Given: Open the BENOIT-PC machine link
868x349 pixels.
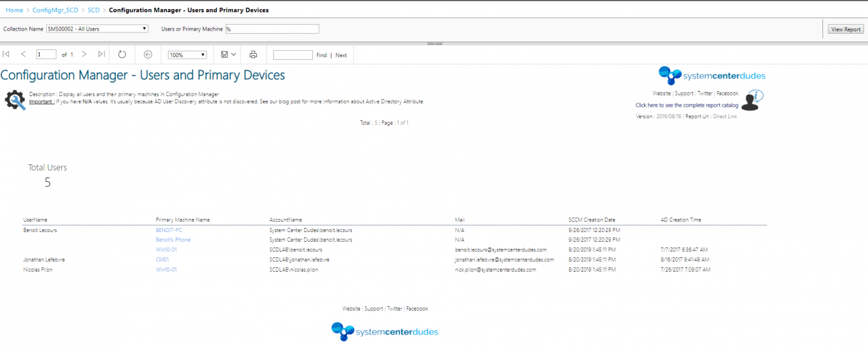Looking at the screenshot, I should pyautogui.click(x=169, y=230).
